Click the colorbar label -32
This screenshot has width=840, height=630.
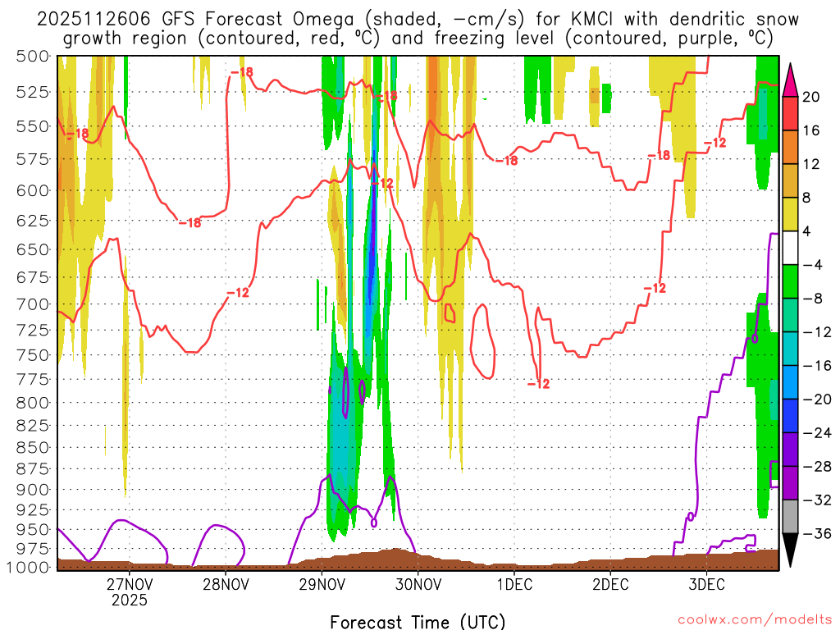817,500
